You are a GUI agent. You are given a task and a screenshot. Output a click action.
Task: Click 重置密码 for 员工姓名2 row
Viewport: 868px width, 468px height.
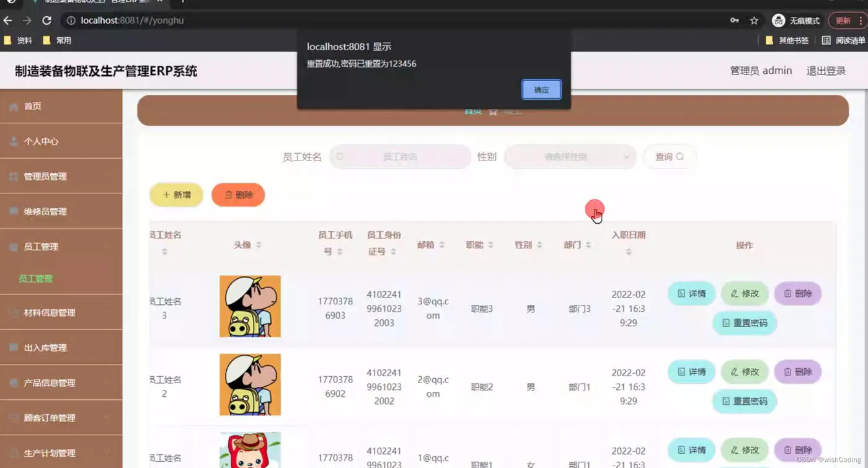[745, 401]
